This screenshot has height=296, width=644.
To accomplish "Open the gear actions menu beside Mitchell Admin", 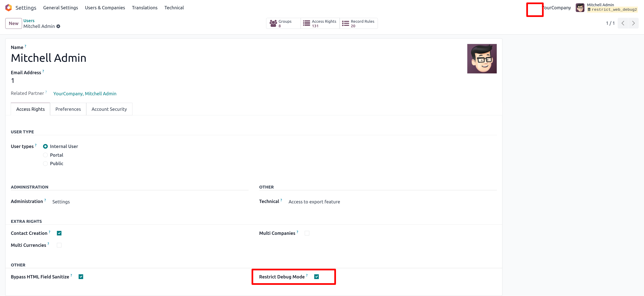I will pos(58,26).
